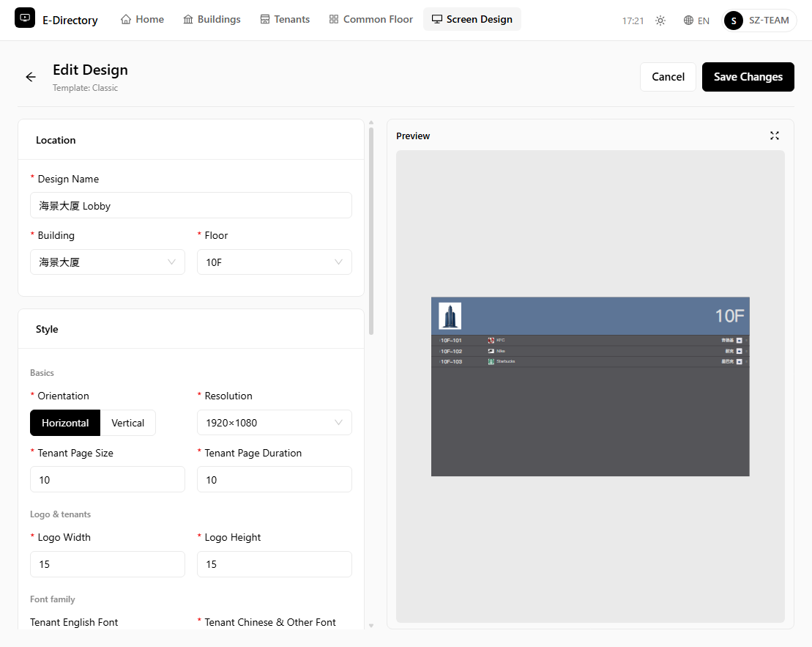Go to the Home tab

142,20
